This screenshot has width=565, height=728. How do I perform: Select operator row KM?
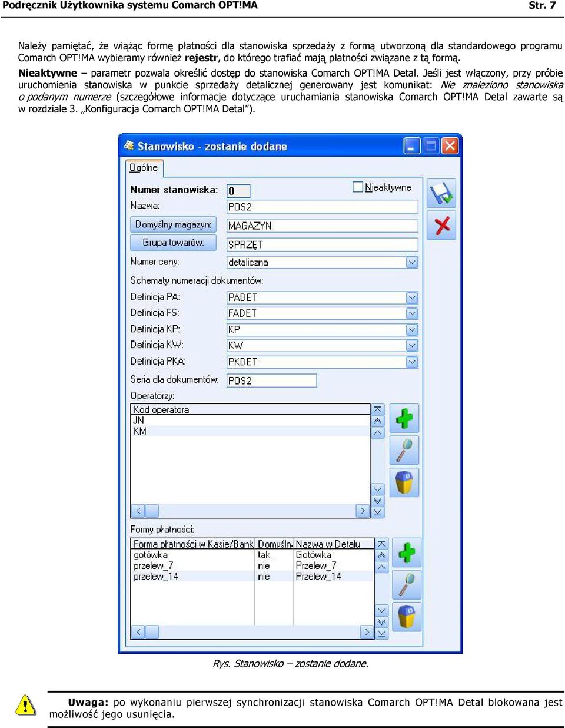click(x=250, y=431)
